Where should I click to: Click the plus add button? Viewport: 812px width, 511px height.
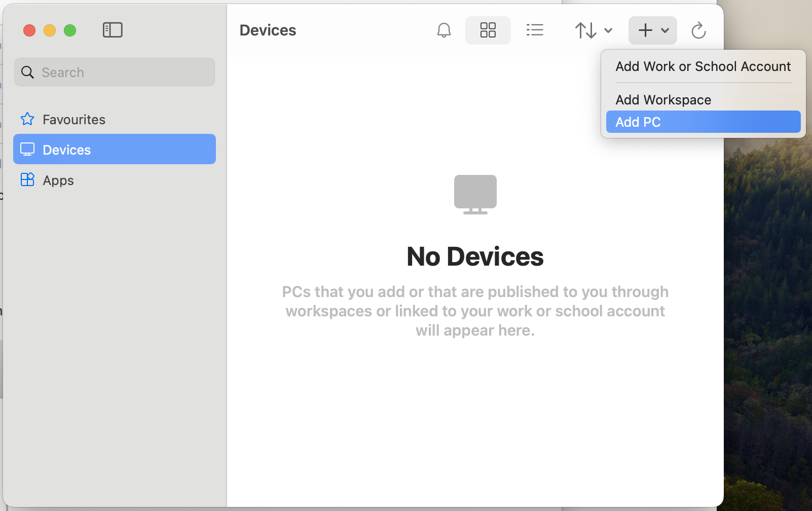pyautogui.click(x=645, y=30)
